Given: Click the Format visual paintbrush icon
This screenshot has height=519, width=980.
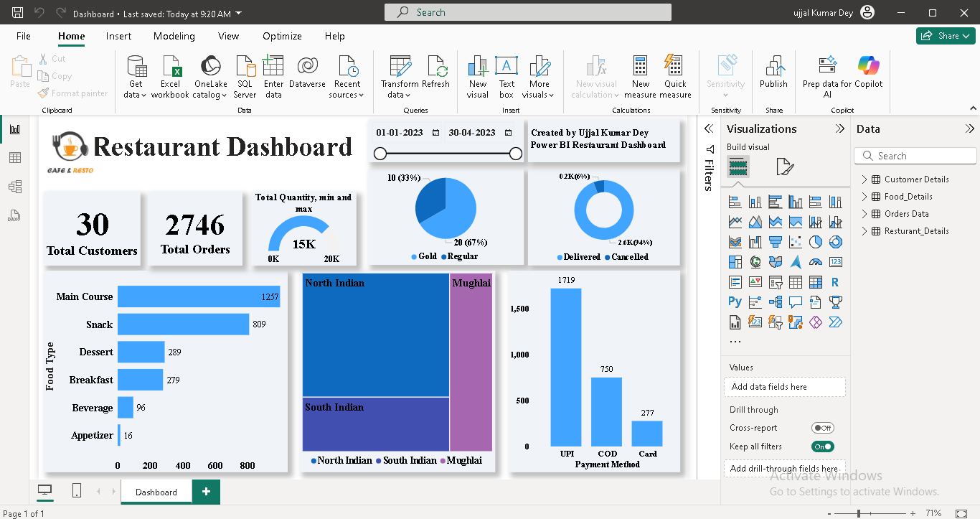Looking at the screenshot, I should click(x=785, y=167).
